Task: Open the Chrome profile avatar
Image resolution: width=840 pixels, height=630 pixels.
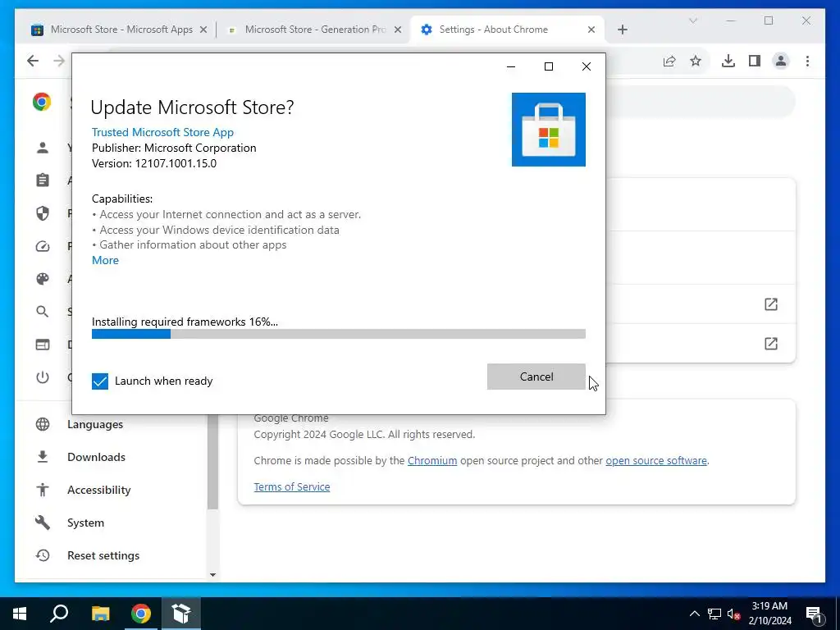Action: (781, 61)
